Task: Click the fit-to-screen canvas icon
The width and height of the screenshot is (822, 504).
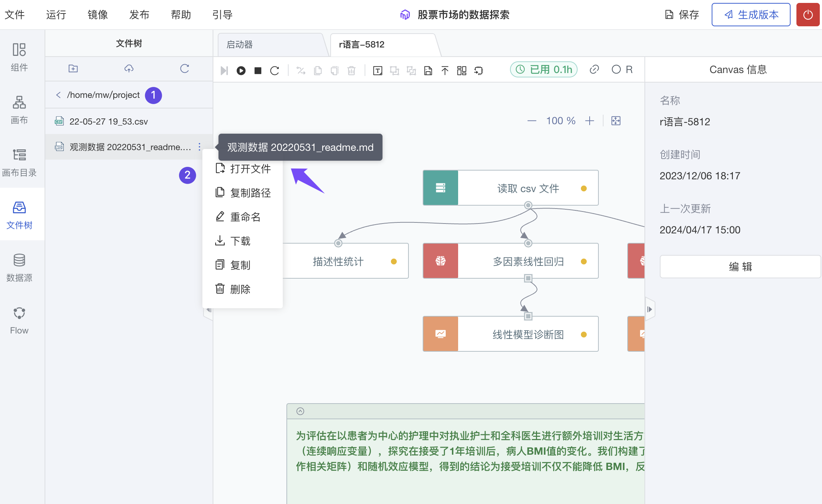Action: (x=616, y=121)
